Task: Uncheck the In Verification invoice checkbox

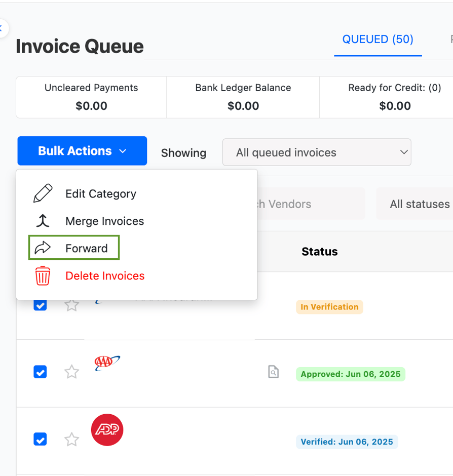Action: click(x=40, y=305)
